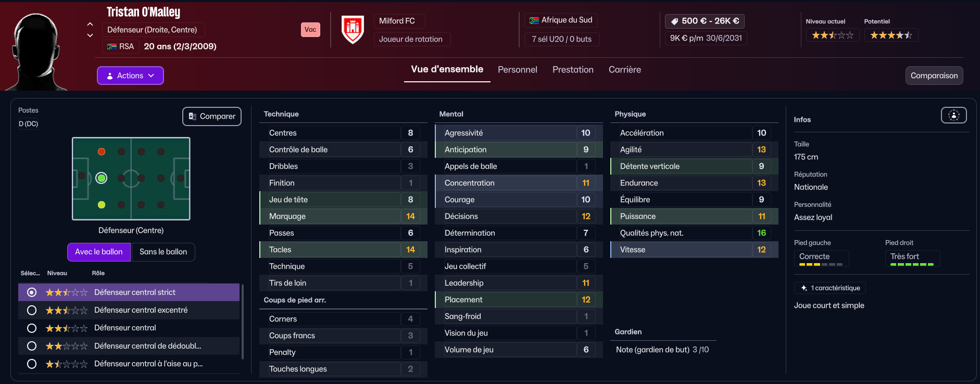Click the Afrique du Sud flag icon
Viewport: 980px width, 384px height.
point(534,20)
